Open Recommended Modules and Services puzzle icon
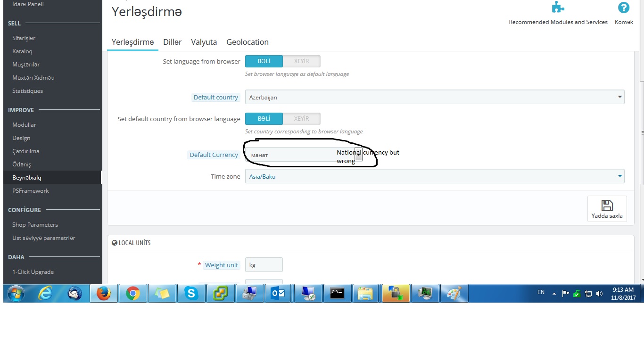The width and height of the screenshot is (644, 362). (x=558, y=8)
